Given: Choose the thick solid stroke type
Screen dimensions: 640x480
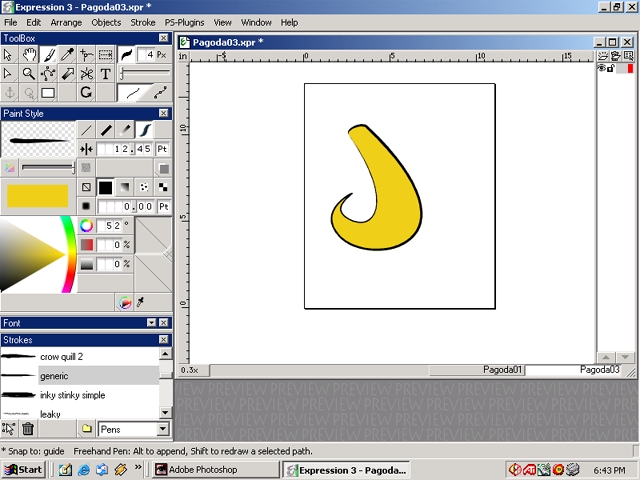Looking at the screenshot, I should (x=105, y=130).
